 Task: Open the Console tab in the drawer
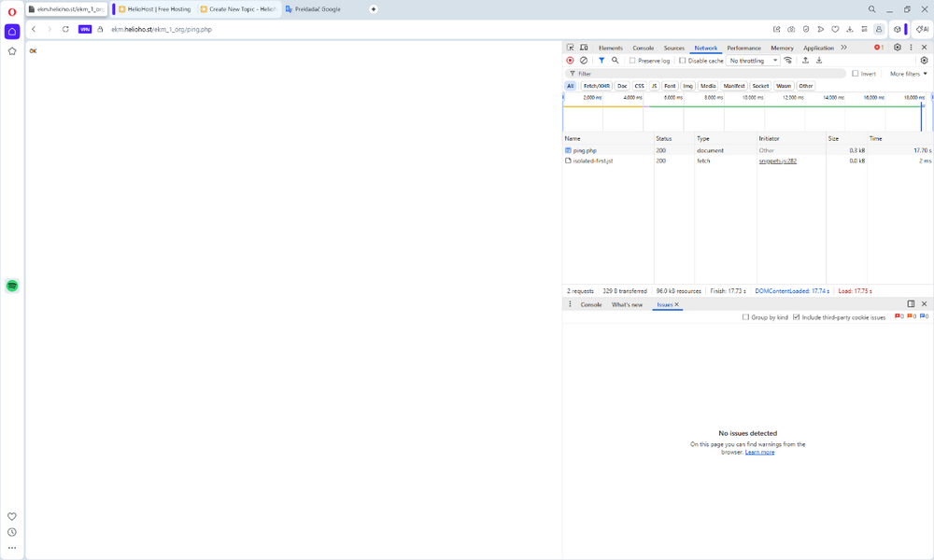click(x=591, y=304)
